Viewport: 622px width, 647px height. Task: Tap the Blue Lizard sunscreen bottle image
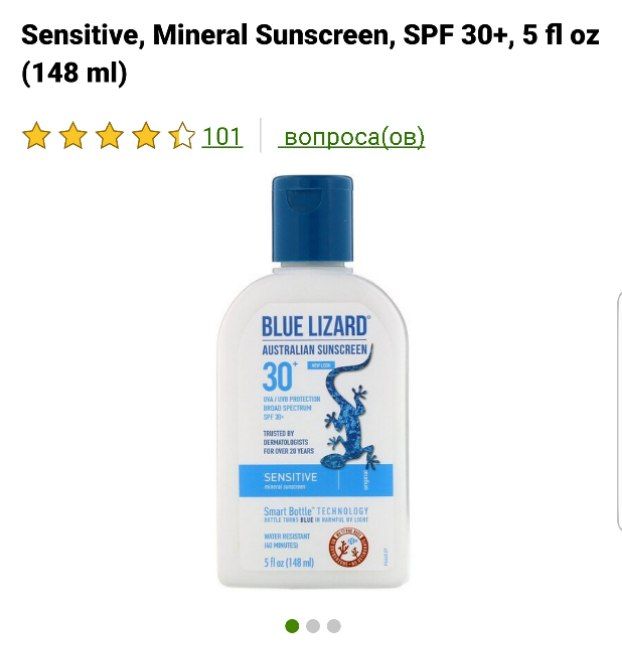click(x=313, y=382)
